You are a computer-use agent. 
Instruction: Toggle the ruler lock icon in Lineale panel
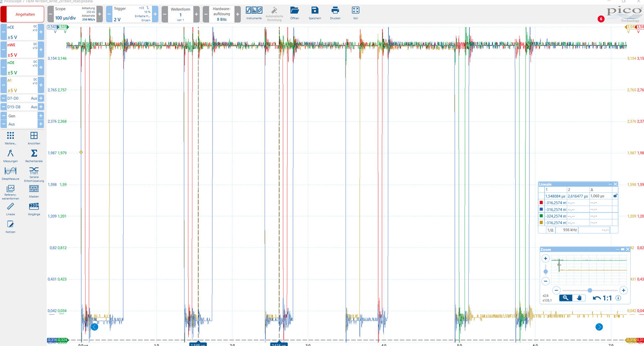[615, 196]
